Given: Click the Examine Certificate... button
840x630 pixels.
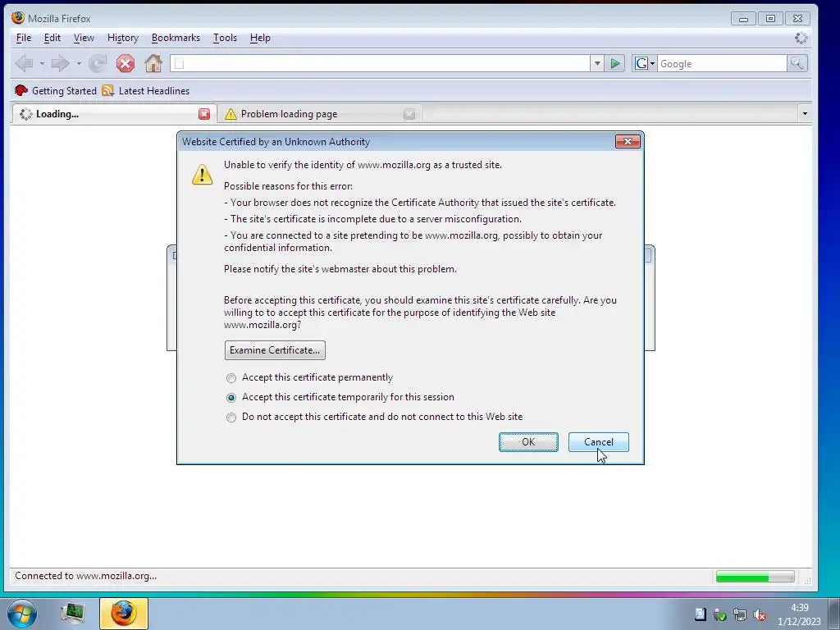Looking at the screenshot, I should pyautogui.click(x=275, y=350).
